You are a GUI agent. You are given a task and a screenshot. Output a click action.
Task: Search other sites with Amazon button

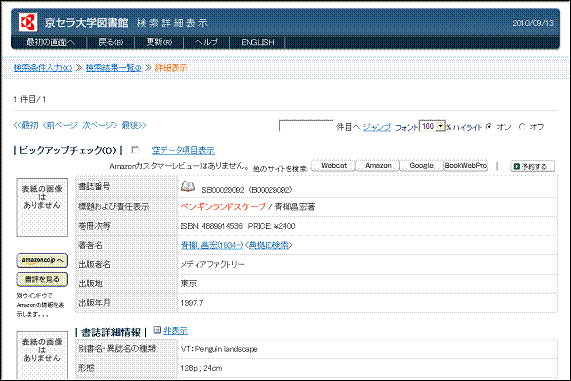point(378,165)
